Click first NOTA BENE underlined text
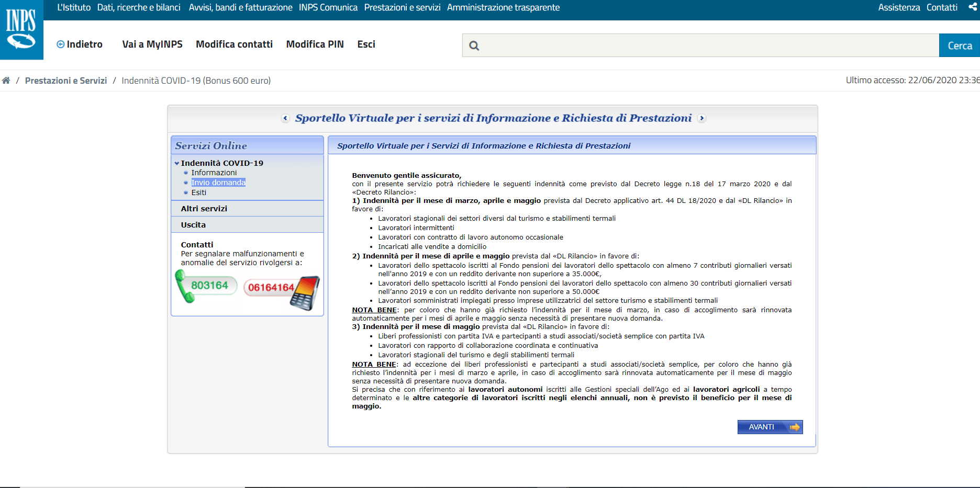 pyautogui.click(x=374, y=310)
